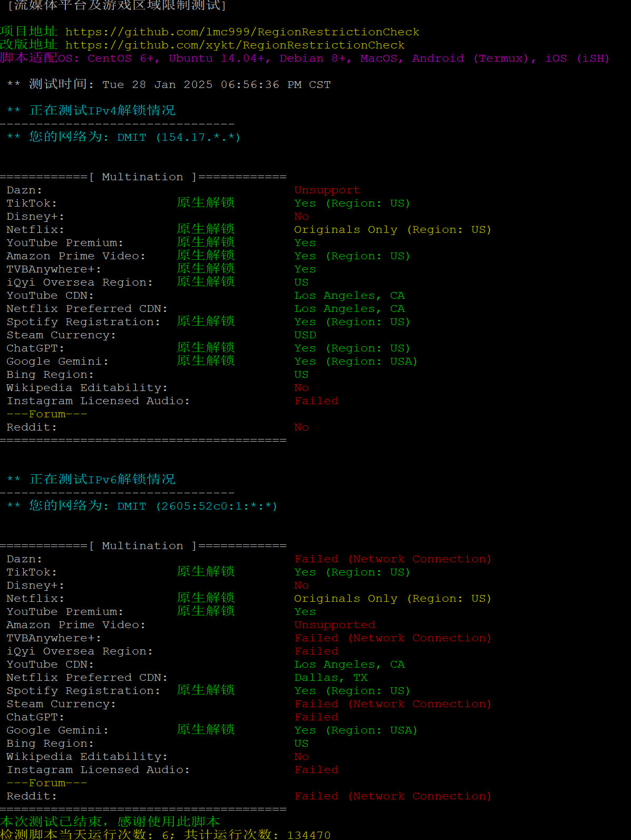Click the test time "Tue 28 Jan 2025 06:56:36 PM CST"
Image resolution: width=631 pixels, height=840 pixels.
pyautogui.click(x=217, y=85)
